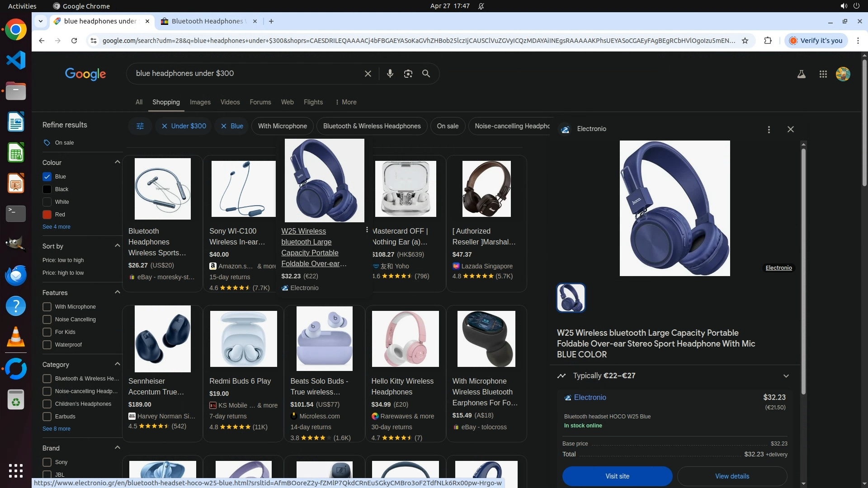Launch Visual Studio Code from the dock
This screenshot has width=868, height=488.
16,60
